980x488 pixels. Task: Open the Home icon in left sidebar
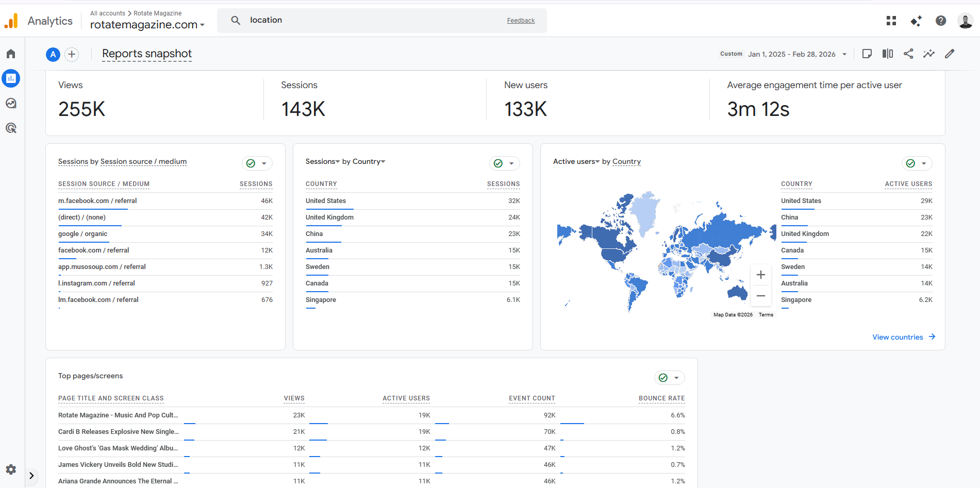[x=11, y=54]
